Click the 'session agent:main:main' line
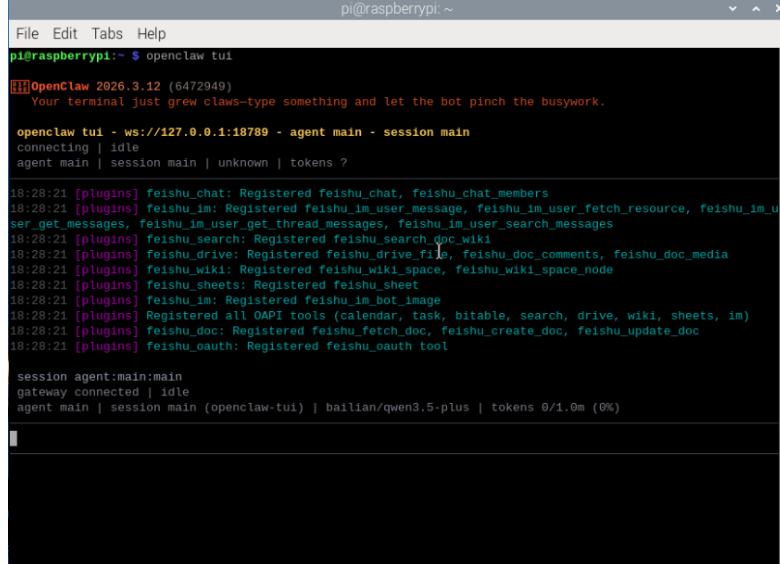The width and height of the screenshot is (780, 564). coord(99,377)
